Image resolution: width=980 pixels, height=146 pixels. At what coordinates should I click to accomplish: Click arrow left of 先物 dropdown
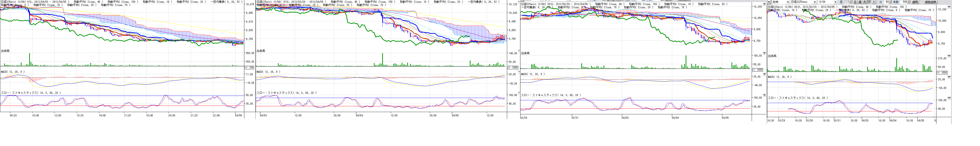pos(769,2)
